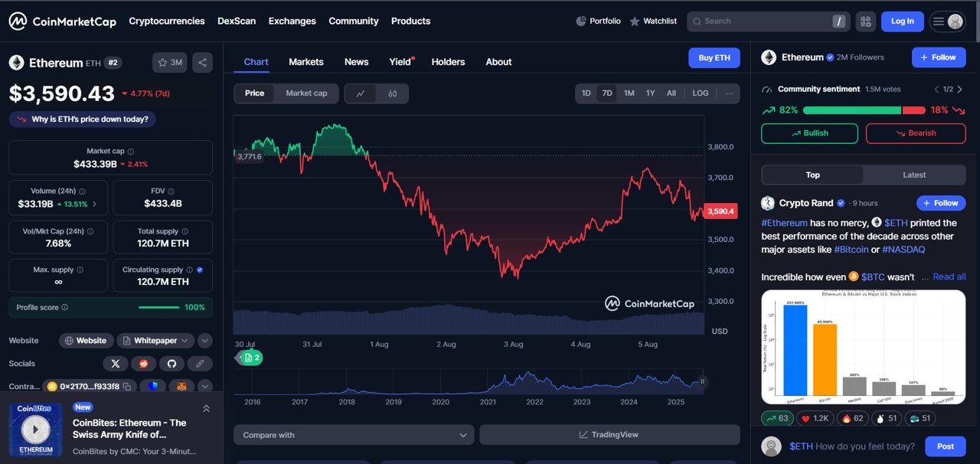Screen dimensions: 980x464
Task: Switch chart to candlestick view icon
Action: coord(393,93)
